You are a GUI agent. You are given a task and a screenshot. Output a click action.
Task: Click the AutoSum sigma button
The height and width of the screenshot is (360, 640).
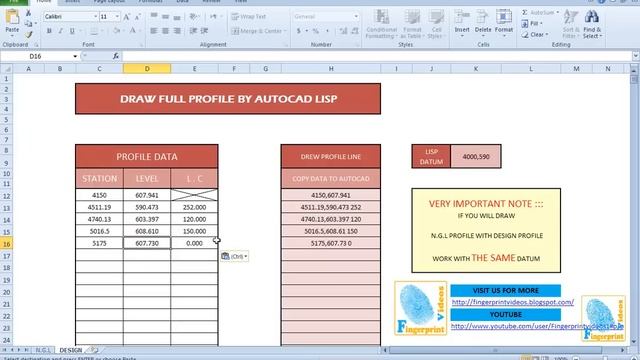point(540,13)
